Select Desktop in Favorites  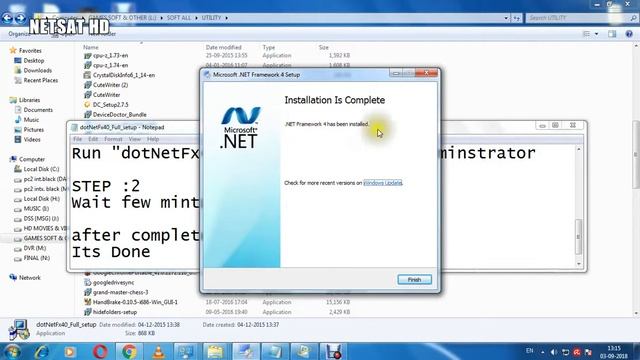(34, 60)
